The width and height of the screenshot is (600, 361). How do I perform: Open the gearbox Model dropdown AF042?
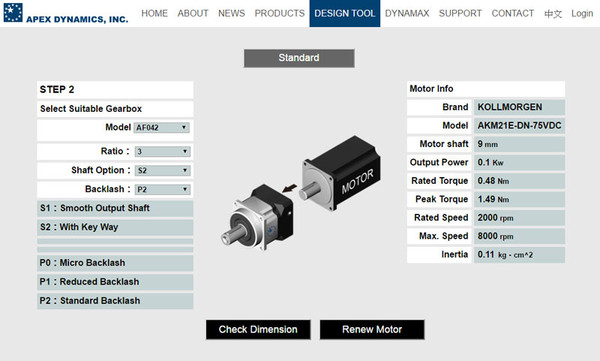(x=161, y=127)
